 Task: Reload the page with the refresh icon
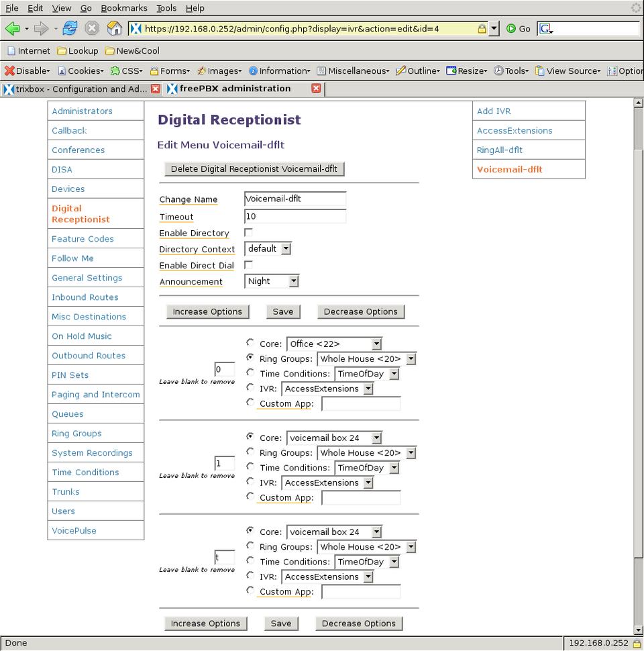pos(70,29)
